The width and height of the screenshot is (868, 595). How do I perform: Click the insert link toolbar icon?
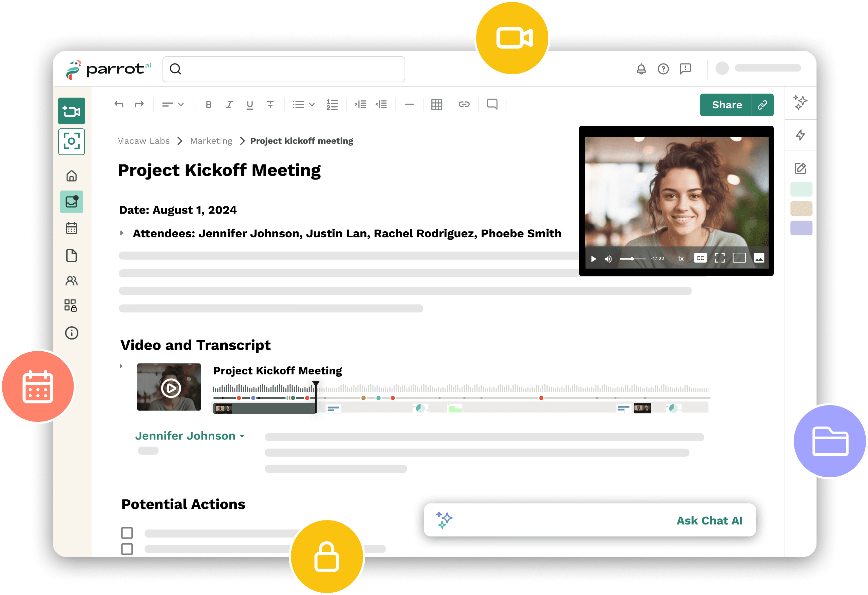click(x=464, y=104)
